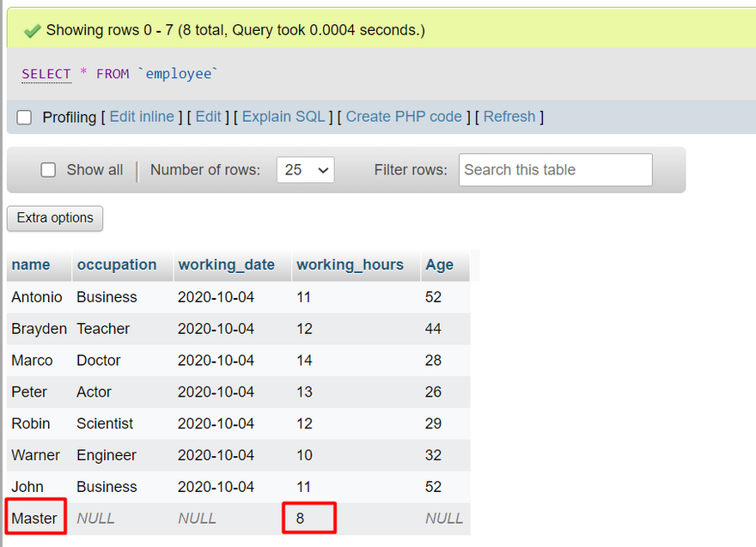Viewport: 756px width, 547px height.
Task: Open the Create PHP code link
Action: (x=404, y=117)
